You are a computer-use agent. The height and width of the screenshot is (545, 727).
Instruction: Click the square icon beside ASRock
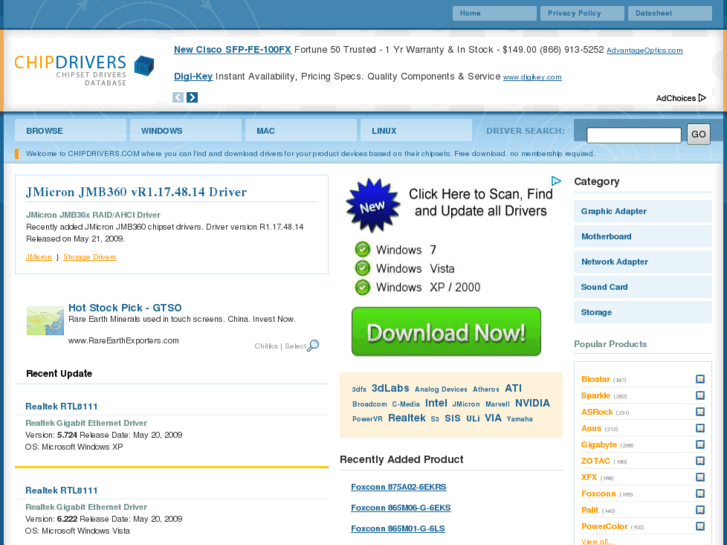click(x=700, y=412)
